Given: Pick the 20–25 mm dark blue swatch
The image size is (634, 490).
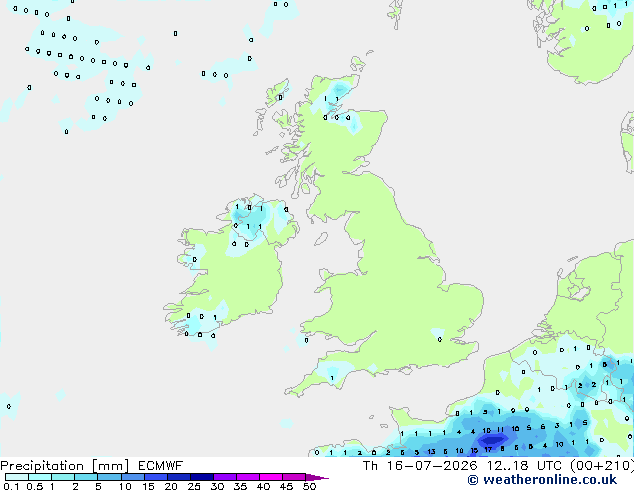Looking at the screenshot, I should tap(178, 477).
